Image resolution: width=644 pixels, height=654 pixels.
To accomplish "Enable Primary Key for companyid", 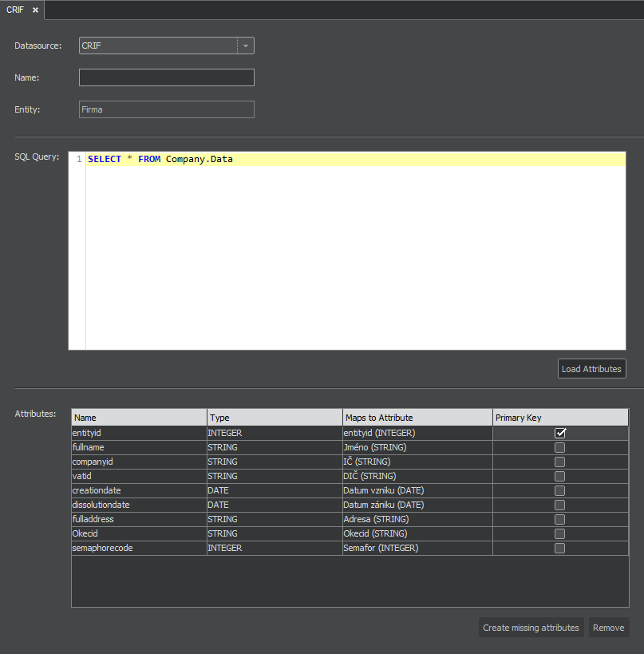I will (x=559, y=462).
